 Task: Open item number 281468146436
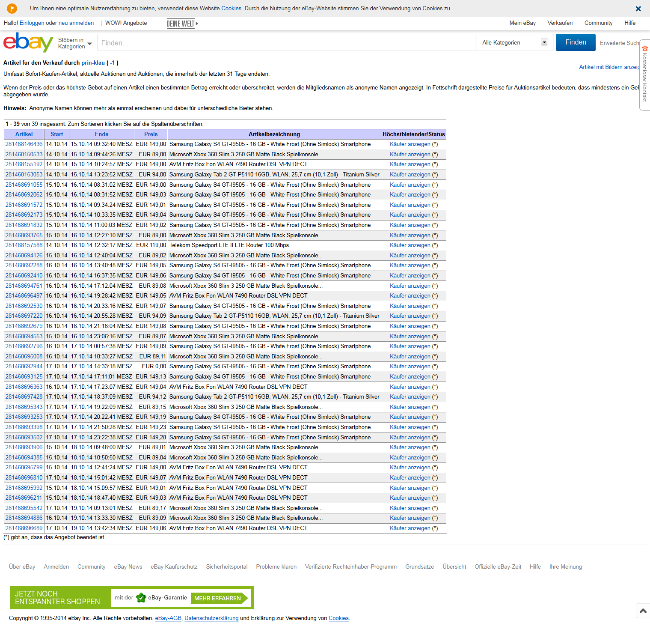[24, 144]
